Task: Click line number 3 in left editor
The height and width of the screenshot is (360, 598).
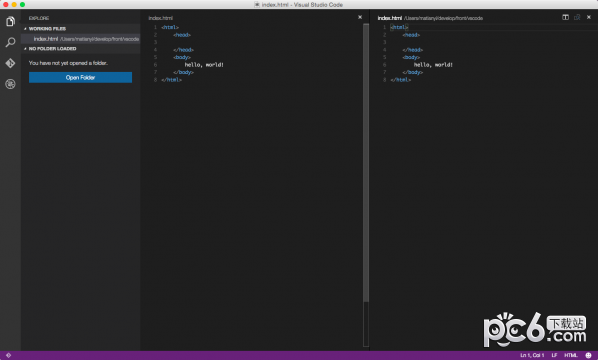Action: click(155, 42)
